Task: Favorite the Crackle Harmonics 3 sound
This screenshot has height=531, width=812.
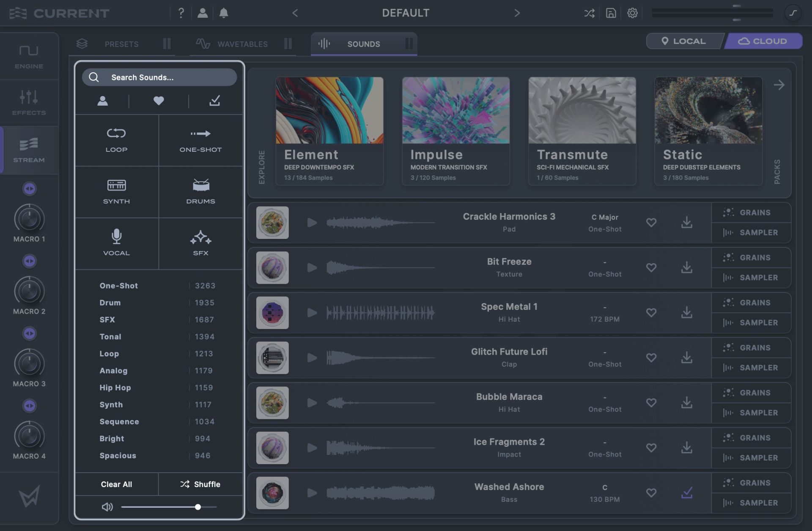Action: pos(651,222)
